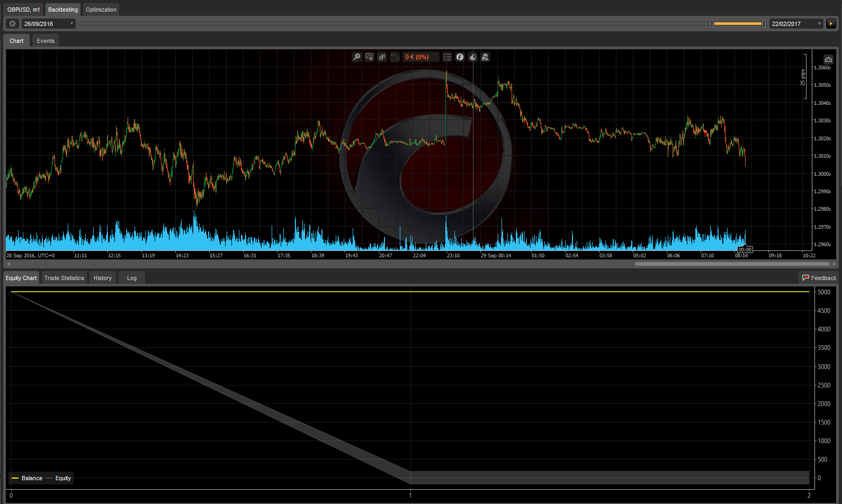The height and width of the screenshot is (504, 842).
Task: Click the zoom-in magnifier icon
Action: point(357,57)
